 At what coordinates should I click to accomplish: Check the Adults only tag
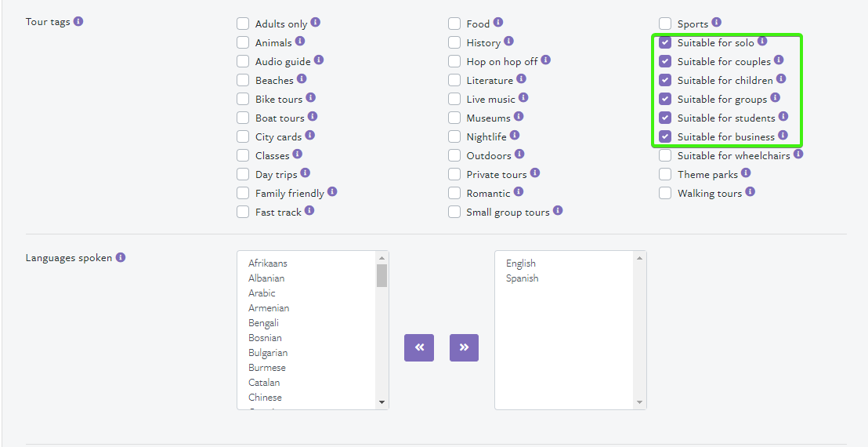coord(243,24)
